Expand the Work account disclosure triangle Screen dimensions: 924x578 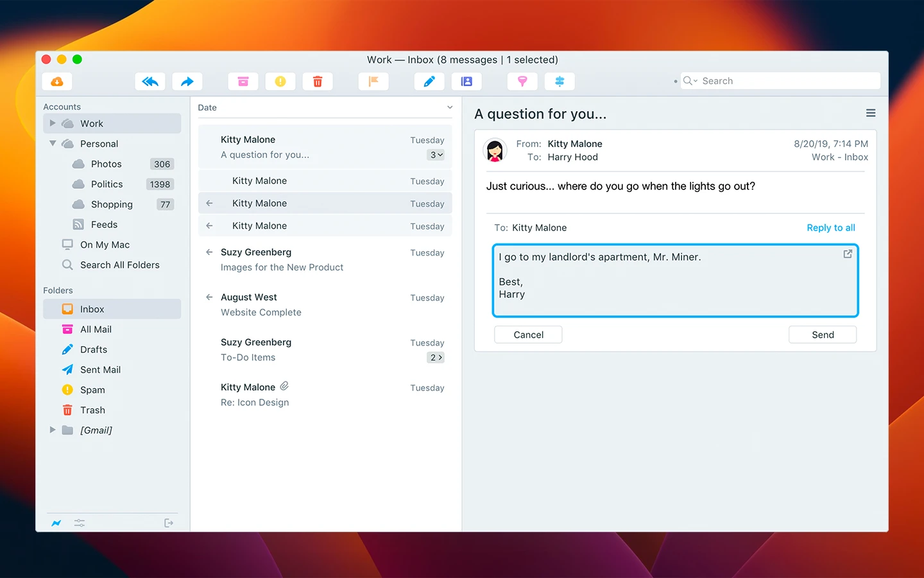(53, 123)
